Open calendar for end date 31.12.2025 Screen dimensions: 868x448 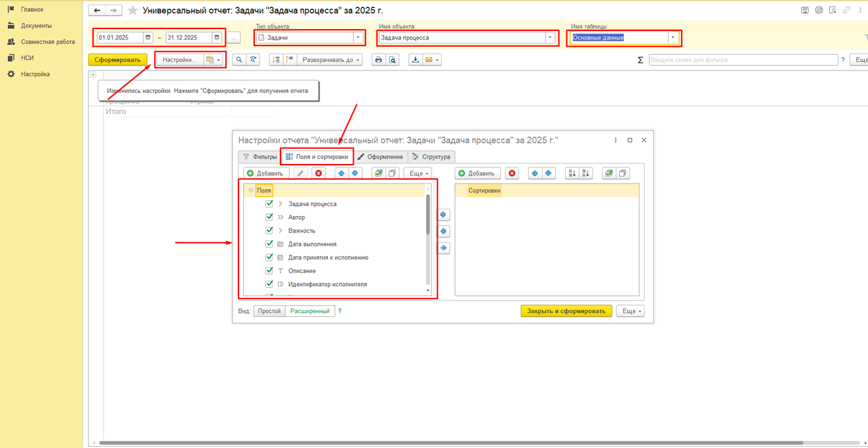[217, 38]
